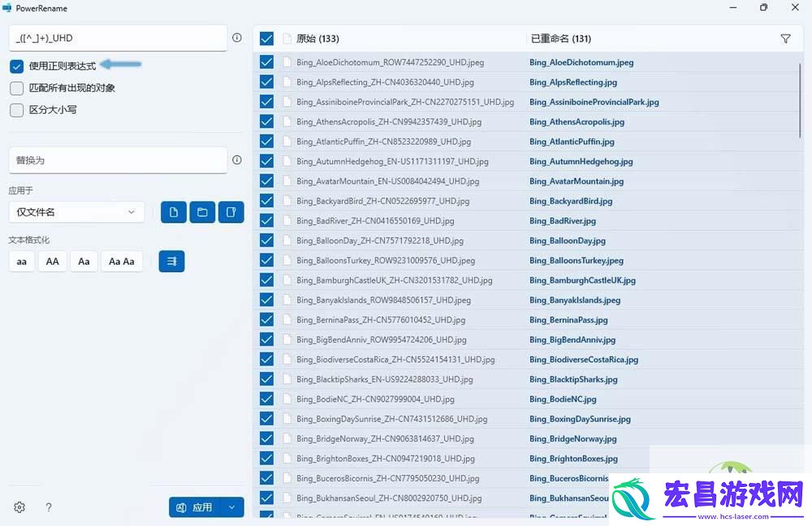Click renamed name Bing_AutumnHedgehog.jpg
Screen dimensions: 812x526
tap(581, 161)
